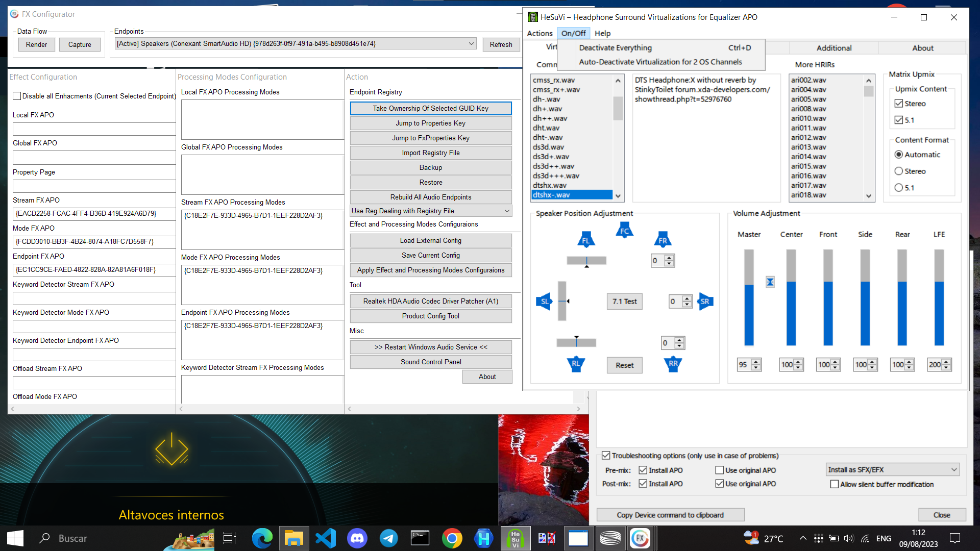The height and width of the screenshot is (551, 980).
Task: Show hidden tray icons chevron
Action: [x=803, y=538]
